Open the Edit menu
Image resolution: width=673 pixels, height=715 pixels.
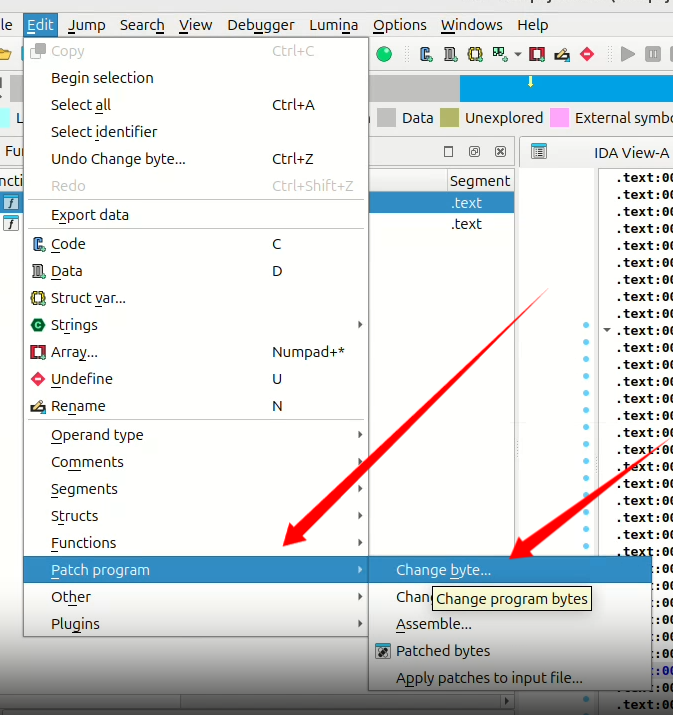pos(40,25)
